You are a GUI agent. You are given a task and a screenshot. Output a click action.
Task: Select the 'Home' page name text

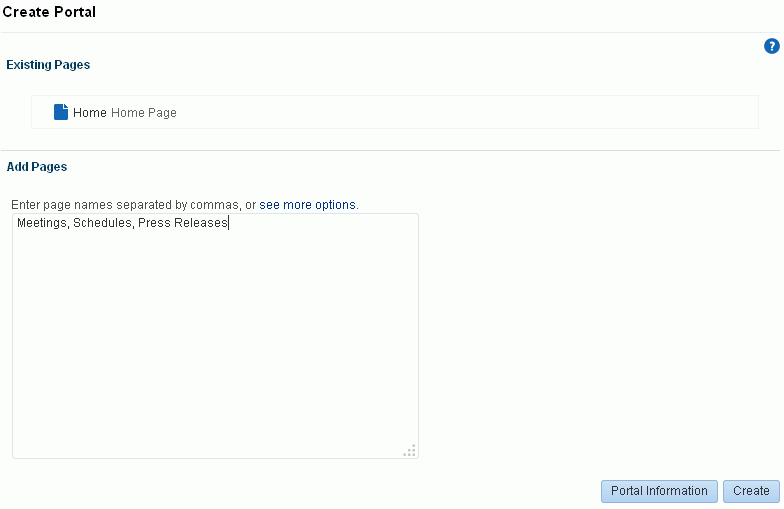(x=90, y=112)
